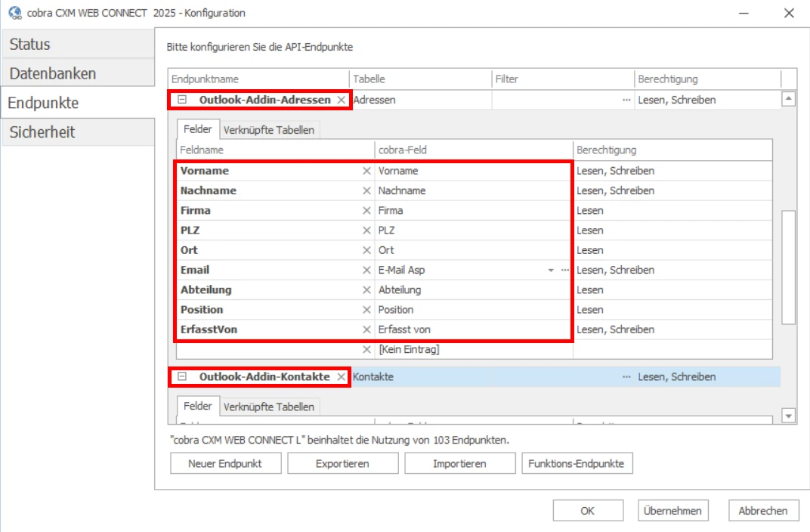Click Email row's Lesen, Schreiben permission
This screenshot has height=532, width=810.
(672, 270)
